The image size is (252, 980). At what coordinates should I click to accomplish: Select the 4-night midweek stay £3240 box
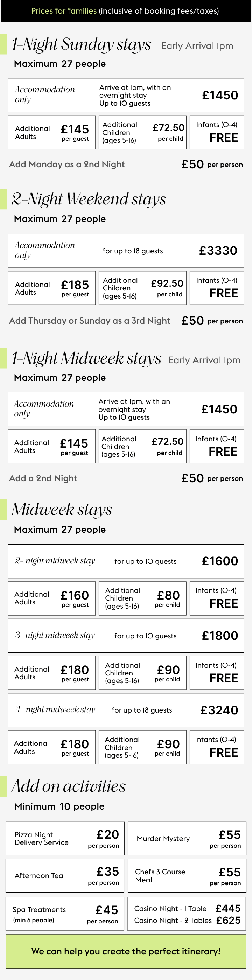(x=126, y=710)
